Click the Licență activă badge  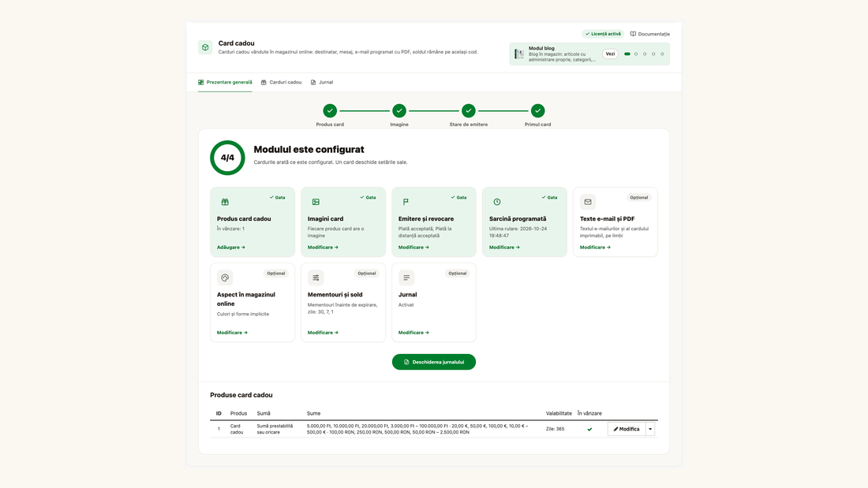point(603,34)
